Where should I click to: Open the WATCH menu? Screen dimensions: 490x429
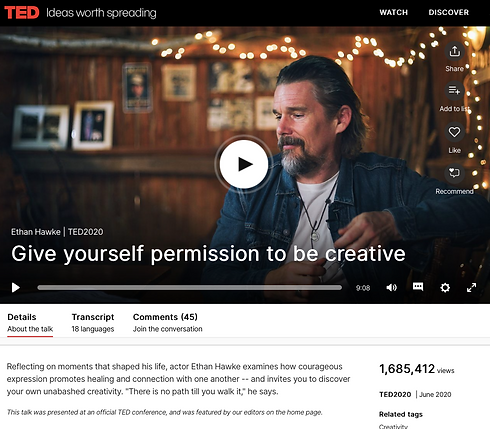click(x=393, y=12)
